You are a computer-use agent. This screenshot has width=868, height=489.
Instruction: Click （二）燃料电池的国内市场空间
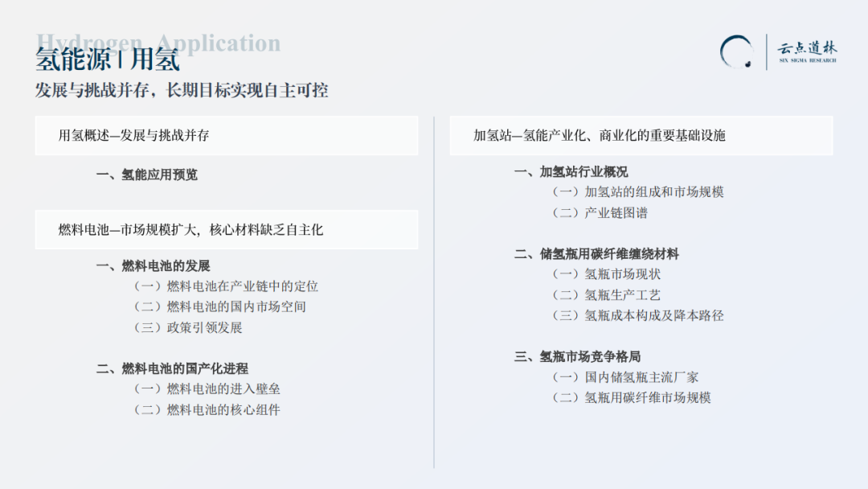tap(219, 306)
